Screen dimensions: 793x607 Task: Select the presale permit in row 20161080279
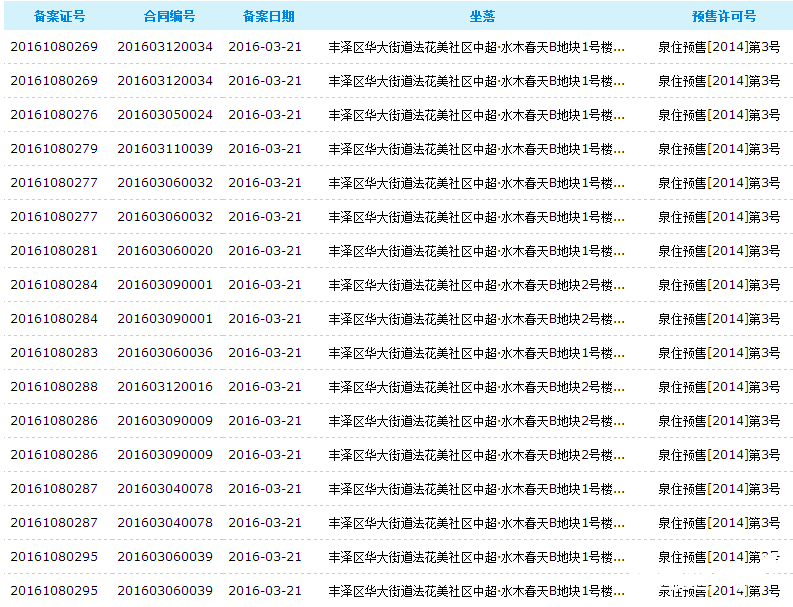pos(719,149)
